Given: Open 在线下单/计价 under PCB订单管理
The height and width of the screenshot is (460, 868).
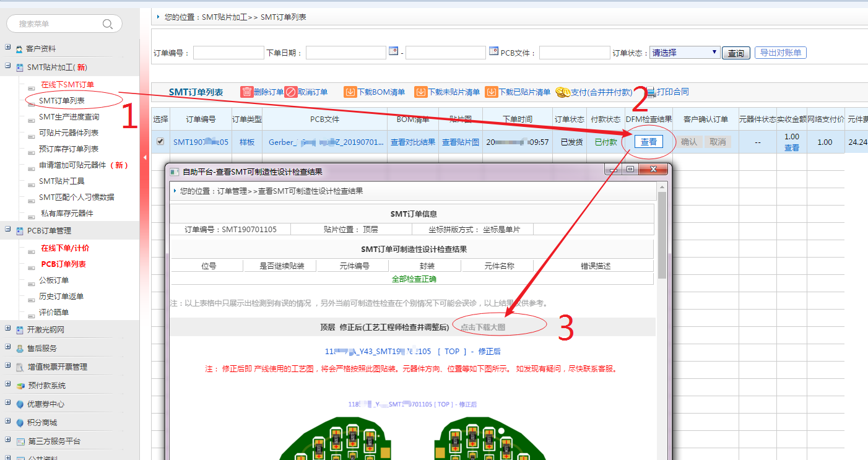Looking at the screenshot, I should [65, 248].
